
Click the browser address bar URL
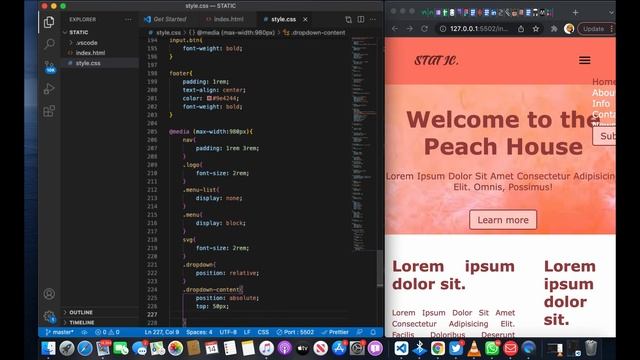tap(479, 29)
